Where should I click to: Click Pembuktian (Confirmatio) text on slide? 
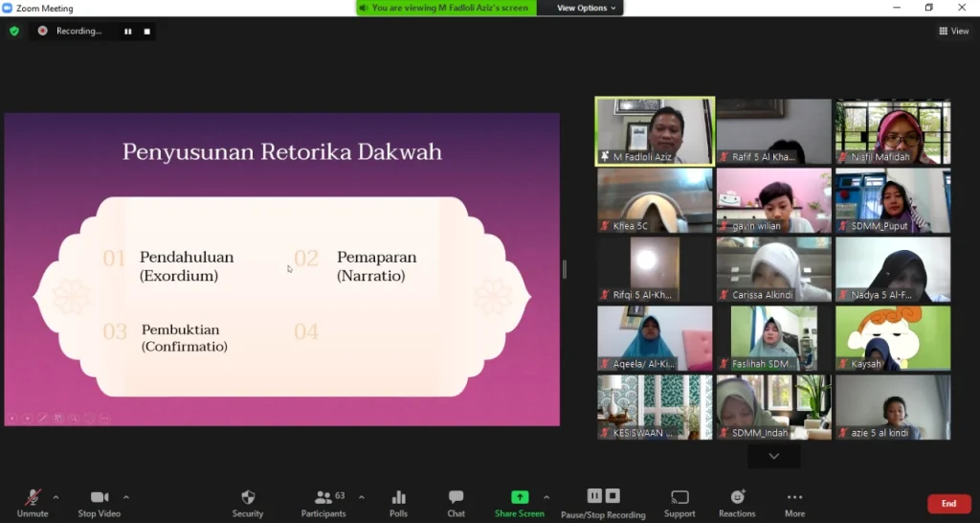coord(185,338)
